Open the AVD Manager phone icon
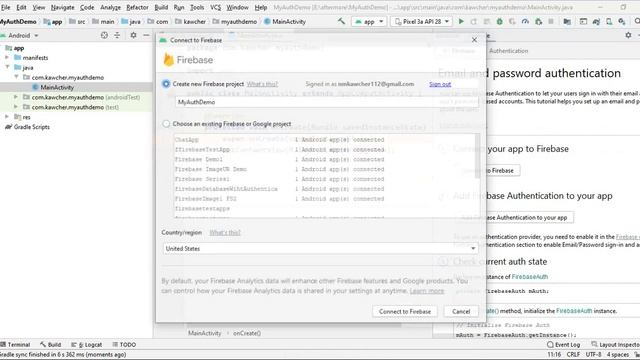Screen dimensions: 640x360 coord(609,21)
